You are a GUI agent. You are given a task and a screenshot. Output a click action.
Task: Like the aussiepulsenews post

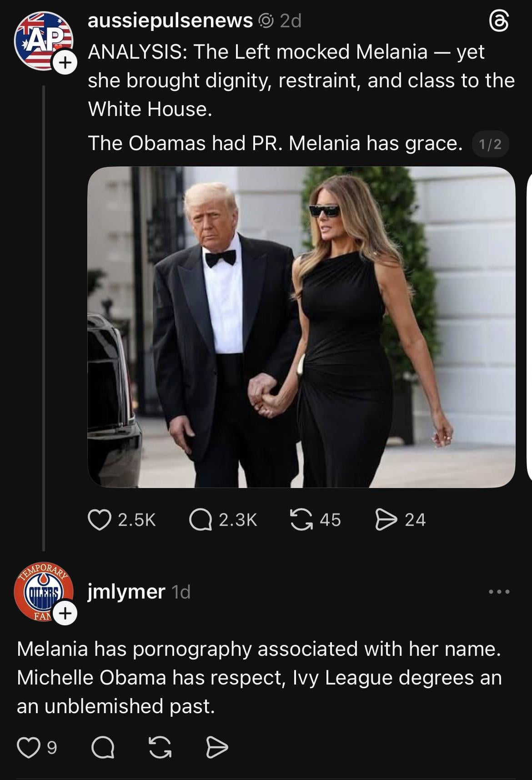pos(100,520)
